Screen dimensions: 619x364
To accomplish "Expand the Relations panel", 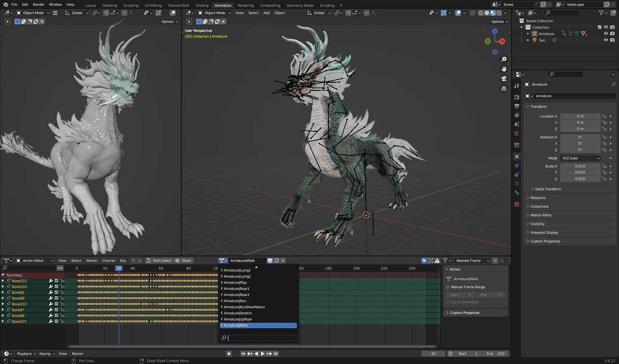I will (538, 198).
